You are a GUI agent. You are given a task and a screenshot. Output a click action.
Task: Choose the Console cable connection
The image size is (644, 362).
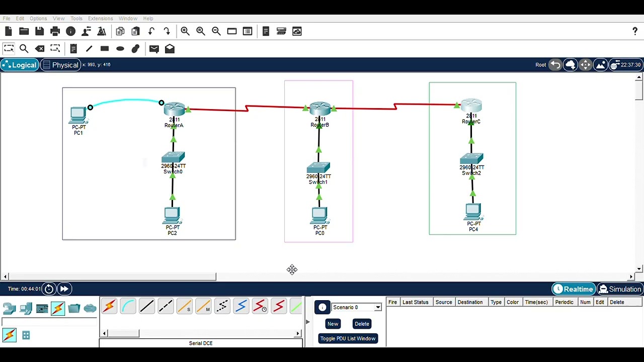click(x=128, y=306)
